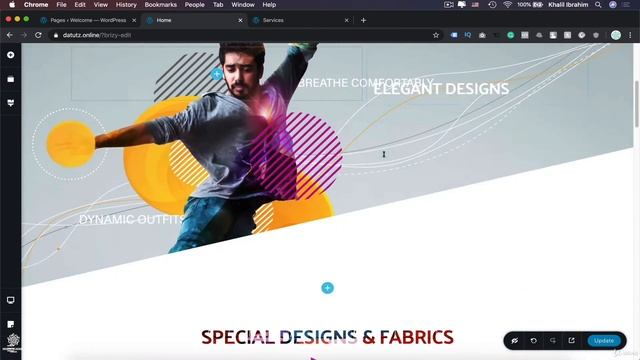Screen dimensions: 640x360
Task: Select the BREATHE COMFORTABLY heading text
Action: [365, 83]
